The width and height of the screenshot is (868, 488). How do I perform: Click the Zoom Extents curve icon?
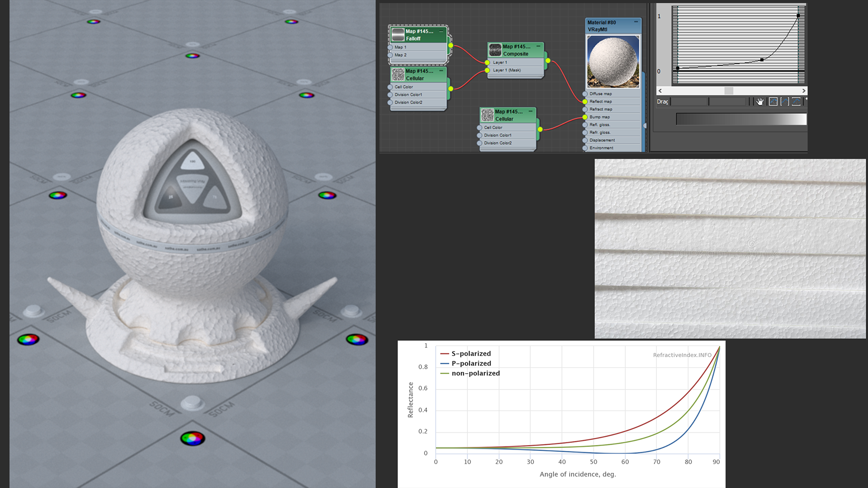774,102
